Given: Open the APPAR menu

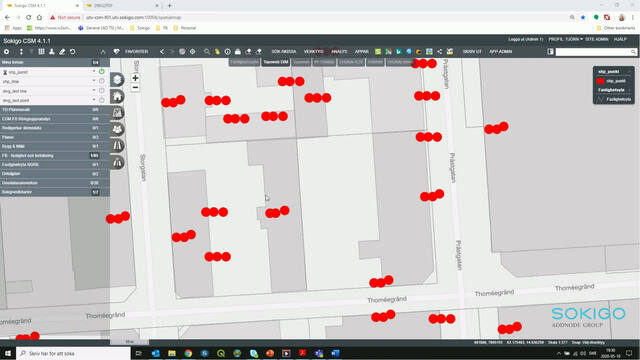Looking at the screenshot, I should [361, 52].
